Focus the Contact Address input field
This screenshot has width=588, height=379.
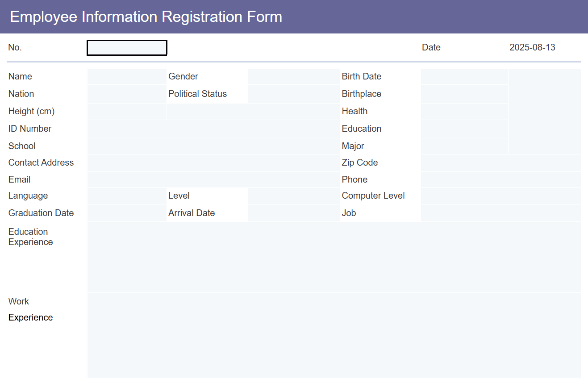click(213, 163)
